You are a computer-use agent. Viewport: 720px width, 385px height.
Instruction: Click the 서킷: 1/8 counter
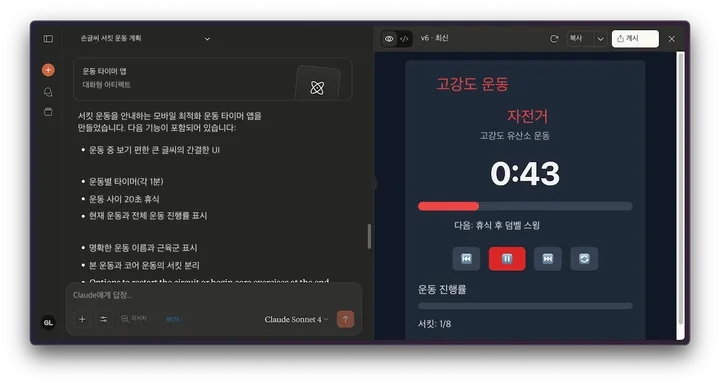[434, 324]
